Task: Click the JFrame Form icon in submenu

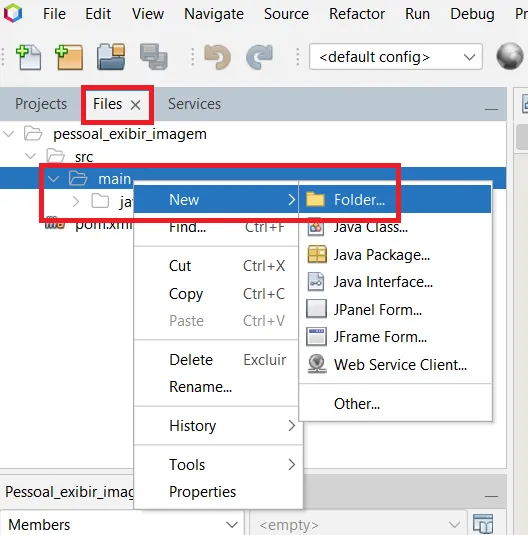Action: [x=316, y=337]
